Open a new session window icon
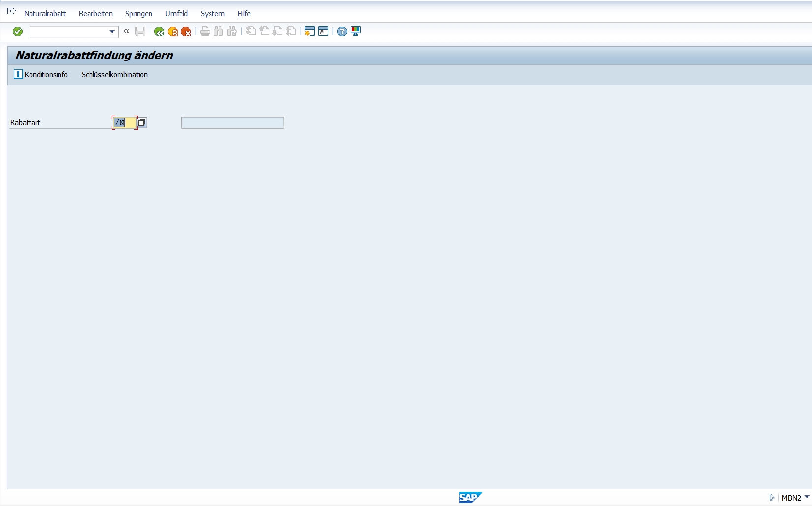This screenshot has width=812, height=506. pos(309,31)
